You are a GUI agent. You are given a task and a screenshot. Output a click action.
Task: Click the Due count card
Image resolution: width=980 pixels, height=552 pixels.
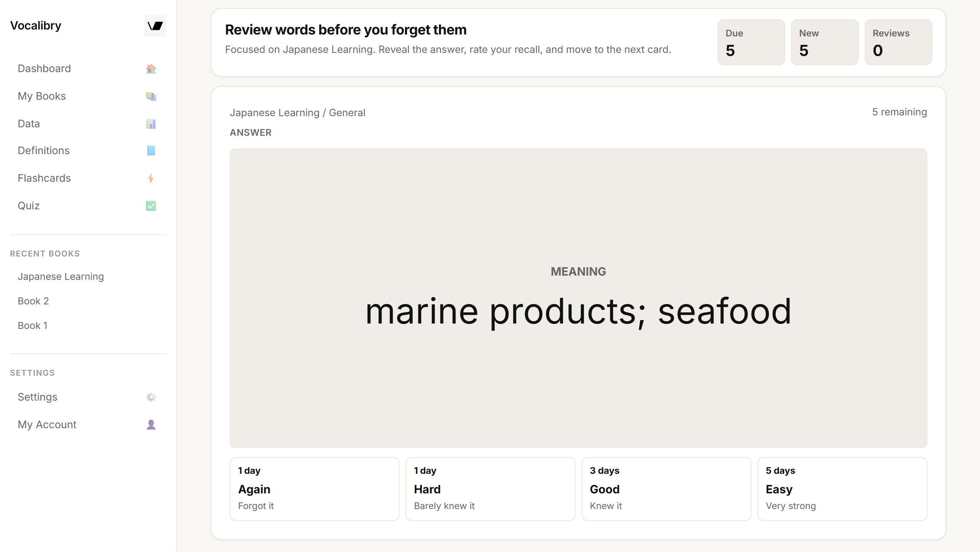click(x=751, y=42)
